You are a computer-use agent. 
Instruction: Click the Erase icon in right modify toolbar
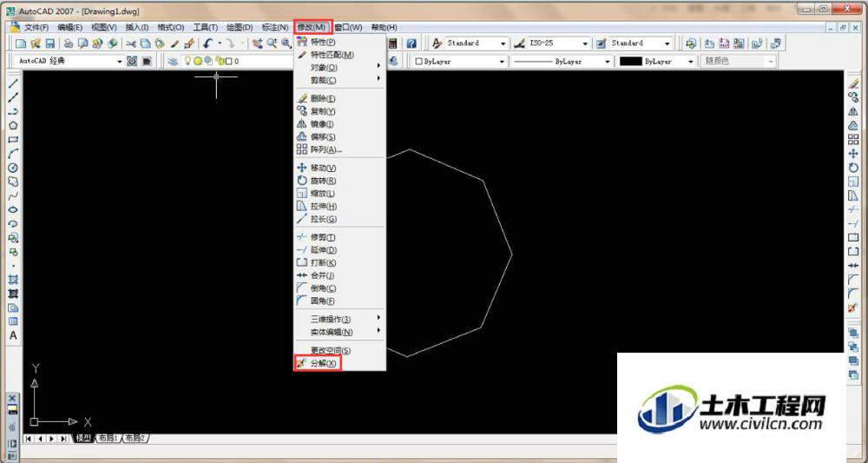tap(853, 83)
